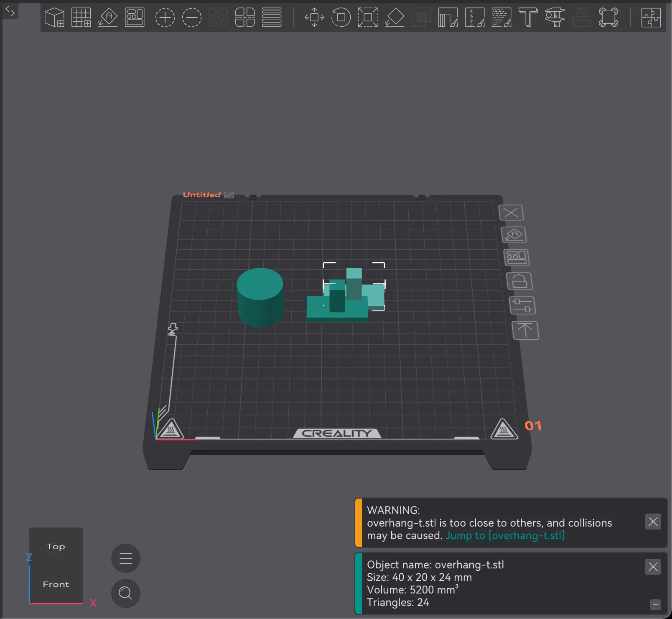The image size is (672, 619).
Task: Click the square frame corner-handles toolbar icon
Action: (608, 18)
